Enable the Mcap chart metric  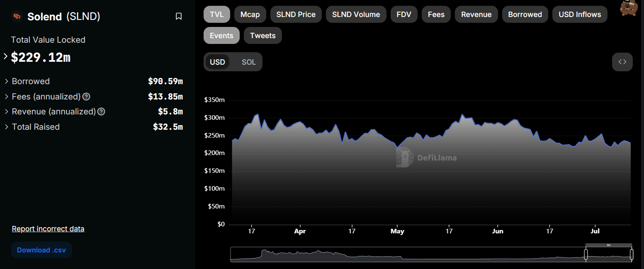coord(250,15)
